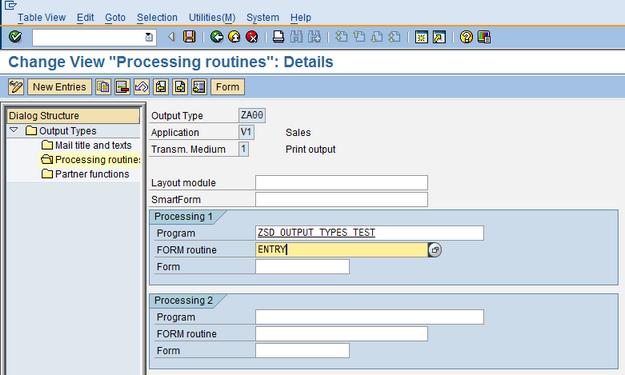This screenshot has width=625, height=375.
Task: Click the Transm. Medium value 1
Action: click(x=244, y=149)
